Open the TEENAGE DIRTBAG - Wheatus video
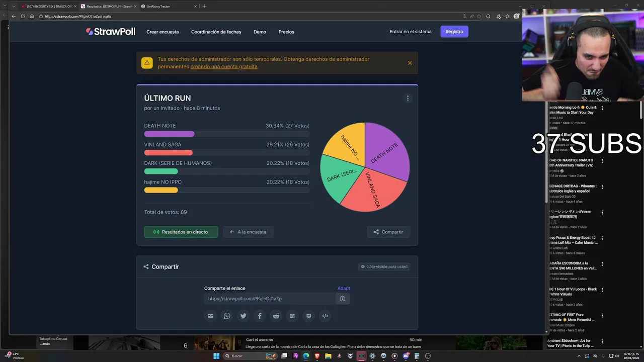This screenshot has width=644, height=362. click(x=573, y=189)
